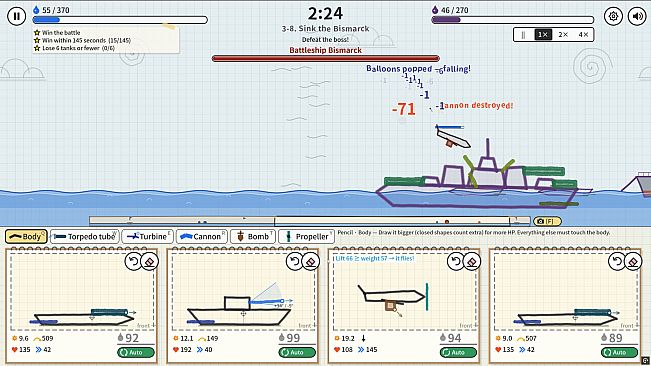Pick the Cannon tool
Screen dimensions: 651x366
(201, 237)
